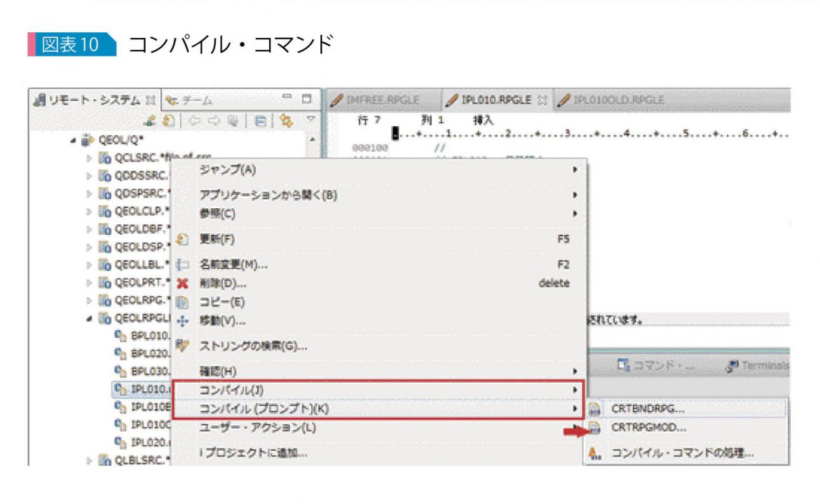Click the search icon beside ストリングの検索(G)
The height and width of the screenshot is (504, 820).
tap(182, 343)
